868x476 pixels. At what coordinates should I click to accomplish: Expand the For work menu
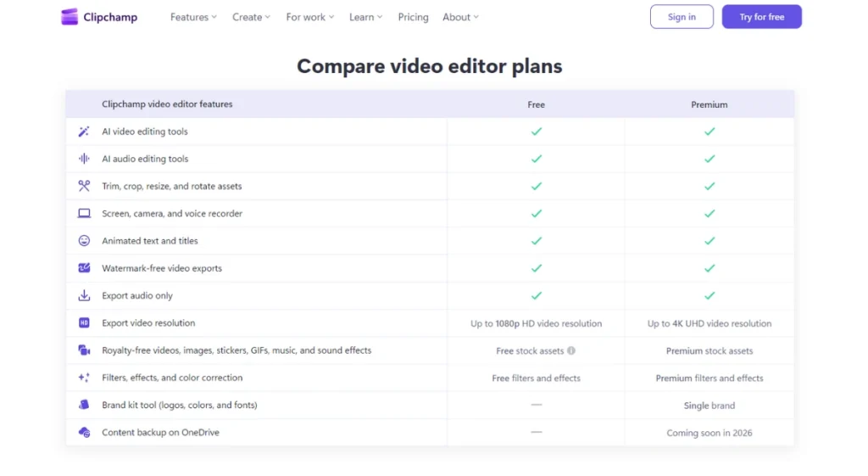click(310, 17)
